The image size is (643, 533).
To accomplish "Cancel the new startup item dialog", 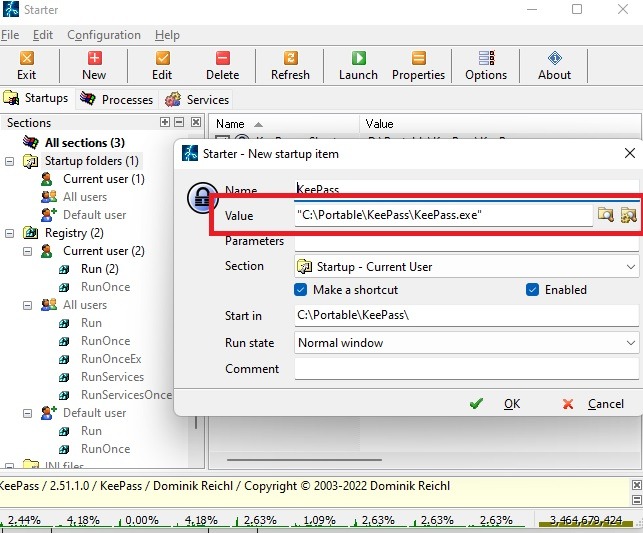I will tap(594, 404).
